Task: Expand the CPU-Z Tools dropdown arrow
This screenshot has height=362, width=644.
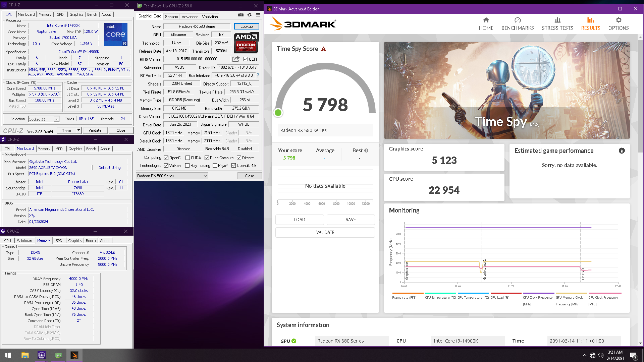Action: point(78,130)
